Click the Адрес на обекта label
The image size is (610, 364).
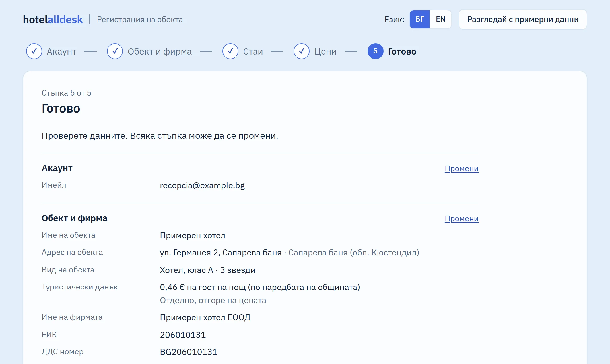(72, 252)
